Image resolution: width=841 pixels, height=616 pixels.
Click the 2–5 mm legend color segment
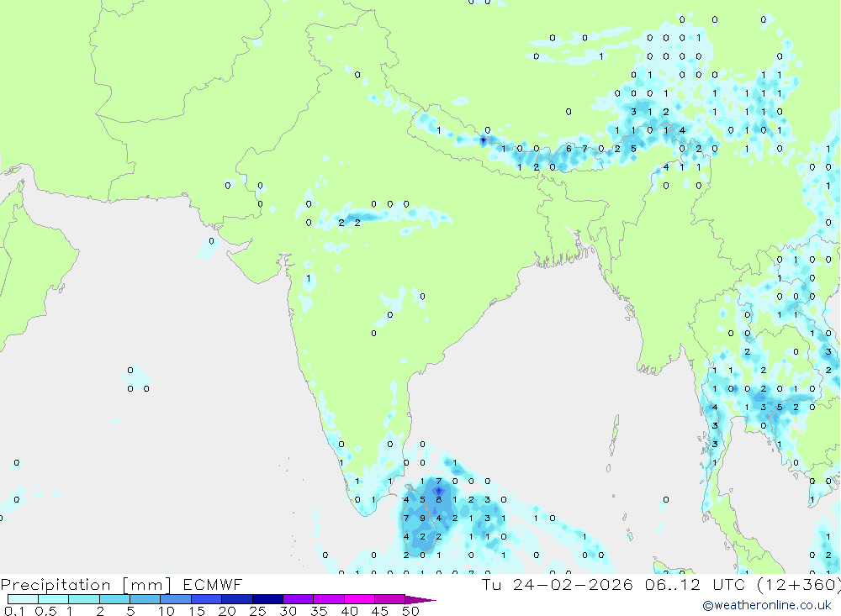click(x=114, y=599)
